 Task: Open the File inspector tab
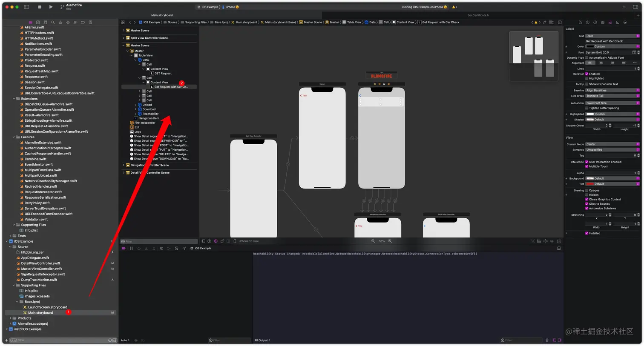point(580,22)
